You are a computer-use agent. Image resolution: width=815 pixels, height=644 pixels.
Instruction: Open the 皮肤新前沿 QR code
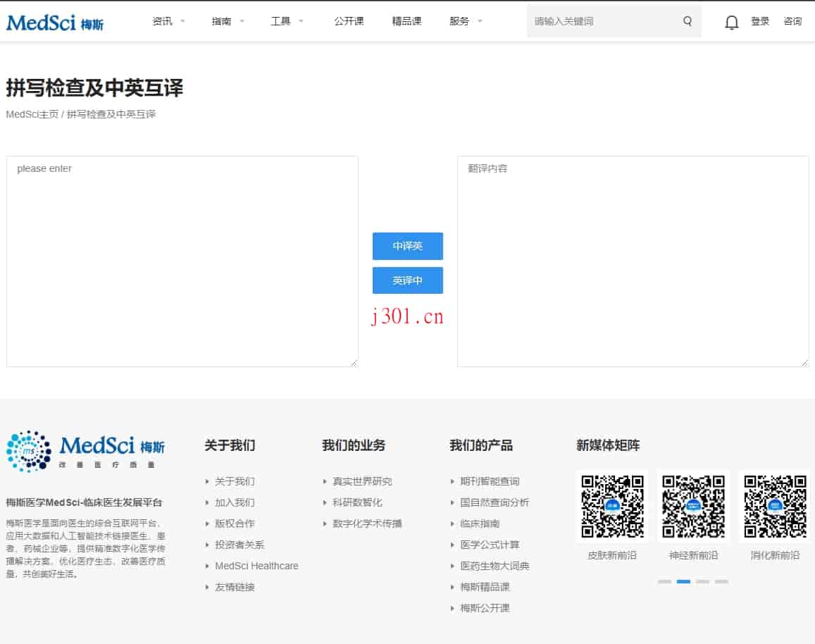(x=611, y=507)
